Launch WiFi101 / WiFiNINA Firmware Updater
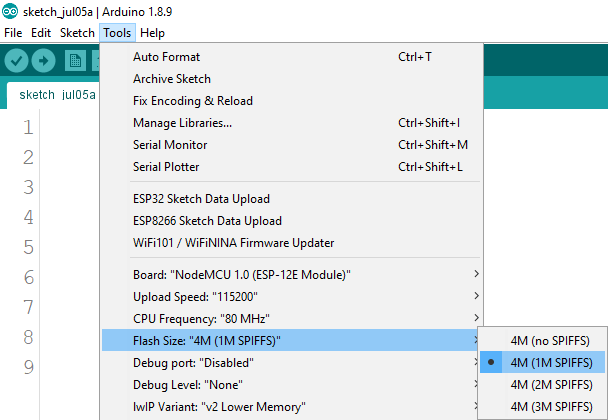This screenshot has height=420, width=608. coord(233,243)
